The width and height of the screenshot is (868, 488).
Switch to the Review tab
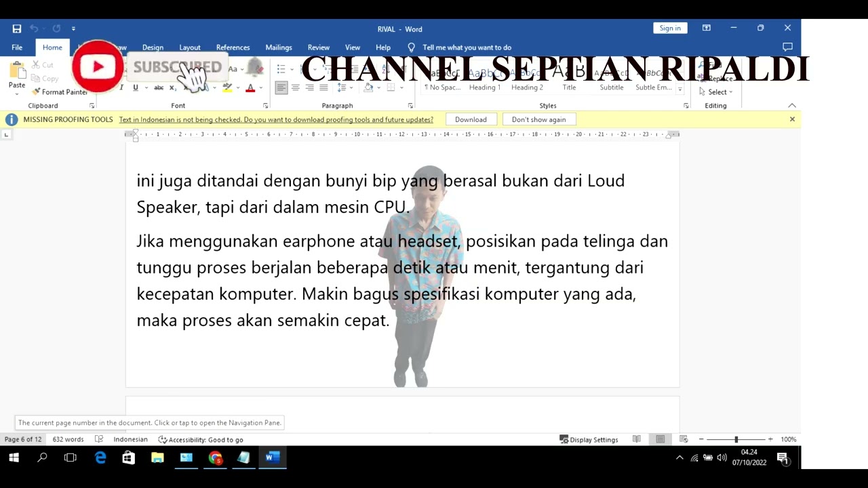pyautogui.click(x=319, y=47)
